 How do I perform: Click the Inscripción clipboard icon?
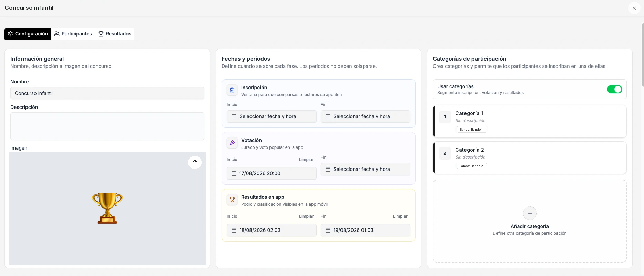coord(232,90)
